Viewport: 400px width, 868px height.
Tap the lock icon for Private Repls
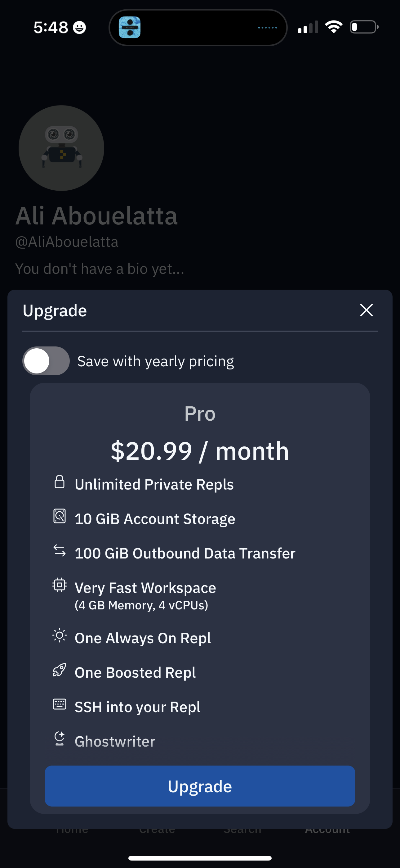coord(60,482)
